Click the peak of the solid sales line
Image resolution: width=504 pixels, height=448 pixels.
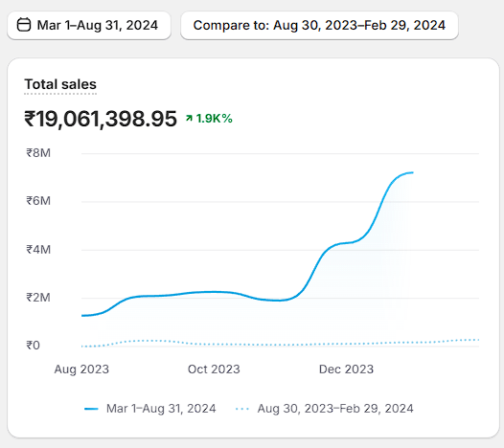tap(411, 172)
